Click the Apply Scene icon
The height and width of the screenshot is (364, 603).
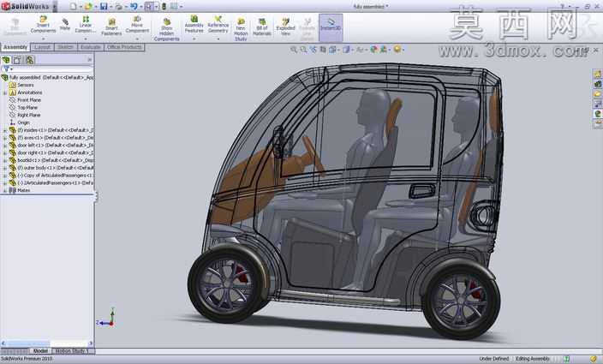pos(383,50)
